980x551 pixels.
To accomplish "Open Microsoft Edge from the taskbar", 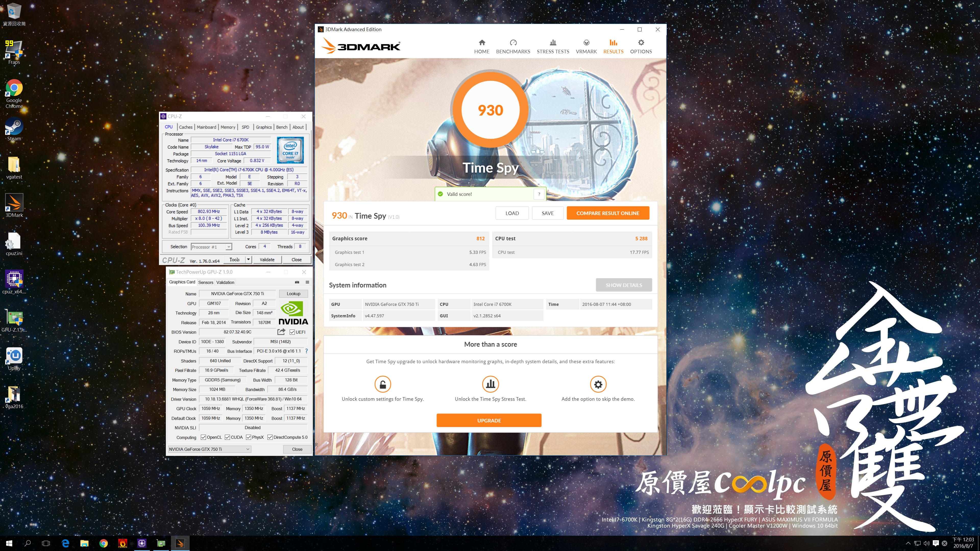I will pos(65,543).
